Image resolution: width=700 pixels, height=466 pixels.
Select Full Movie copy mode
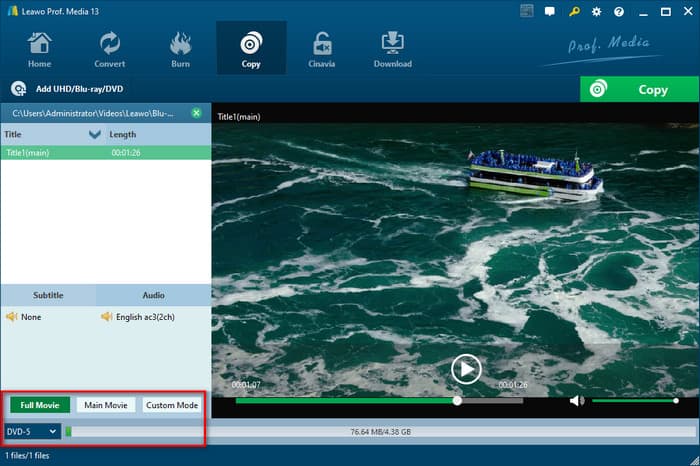(40, 405)
